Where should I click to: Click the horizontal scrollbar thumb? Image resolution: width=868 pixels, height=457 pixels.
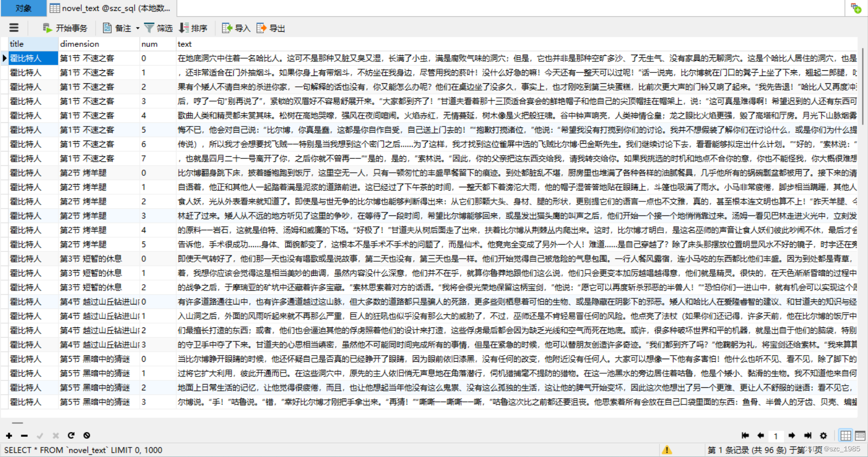coord(18,423)
